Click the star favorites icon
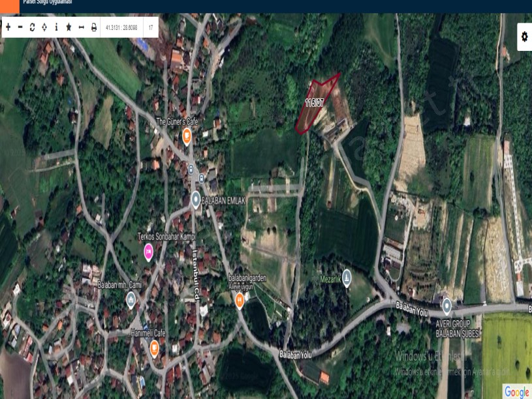The height and width of the screenshot is (399, 532). [x=69, y=27]
